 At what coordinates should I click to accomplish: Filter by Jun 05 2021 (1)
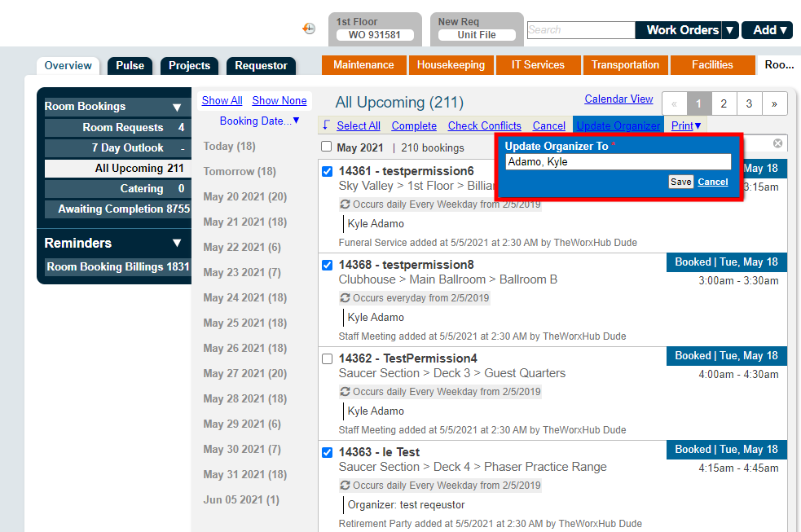tap(241, 500)
